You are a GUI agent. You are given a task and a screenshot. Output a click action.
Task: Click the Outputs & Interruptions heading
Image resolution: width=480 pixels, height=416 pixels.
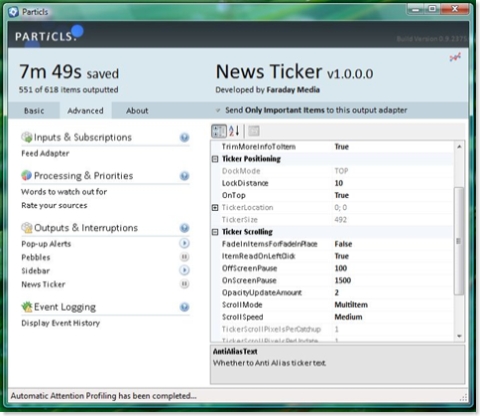(86, 228)
